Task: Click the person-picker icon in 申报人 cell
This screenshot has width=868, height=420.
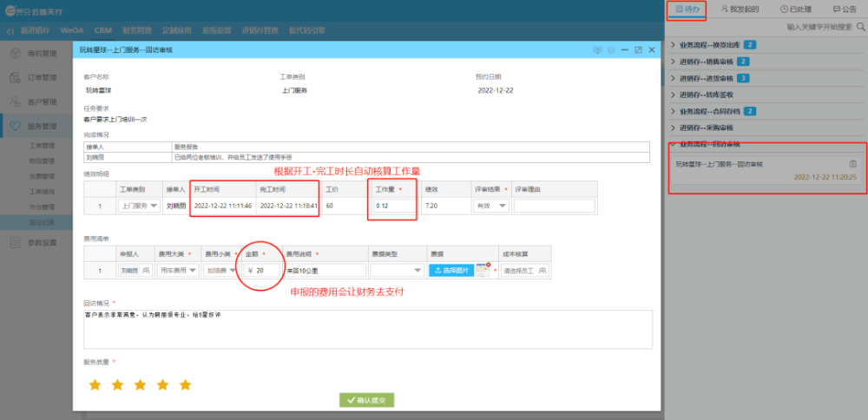Action: 146,271
